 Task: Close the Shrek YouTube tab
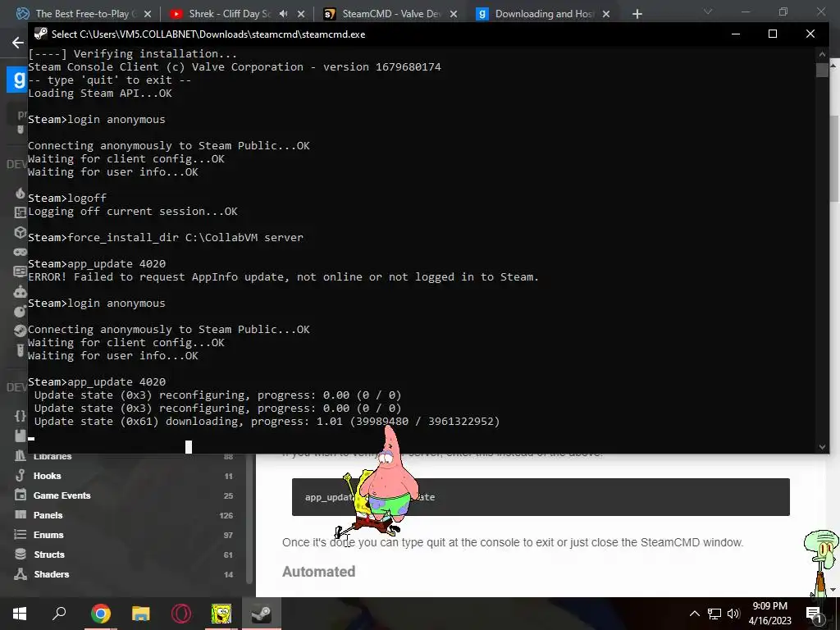[x=301, y=14]
